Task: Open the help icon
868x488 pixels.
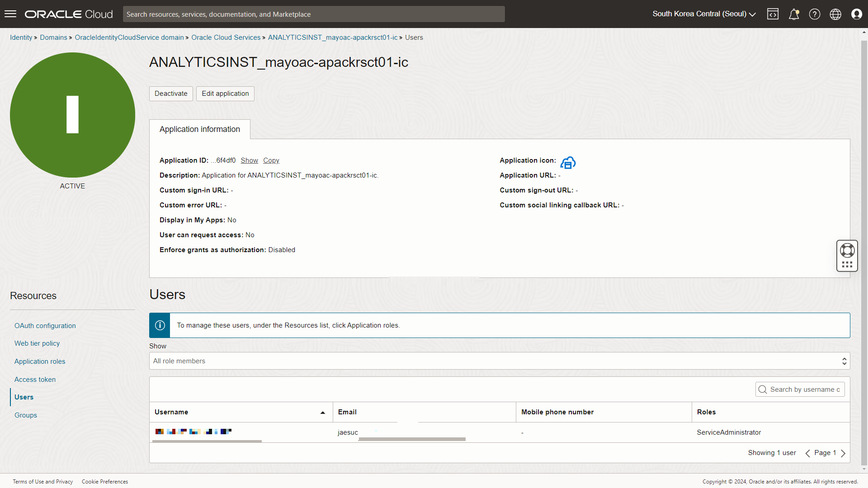Action: [815, 14]
